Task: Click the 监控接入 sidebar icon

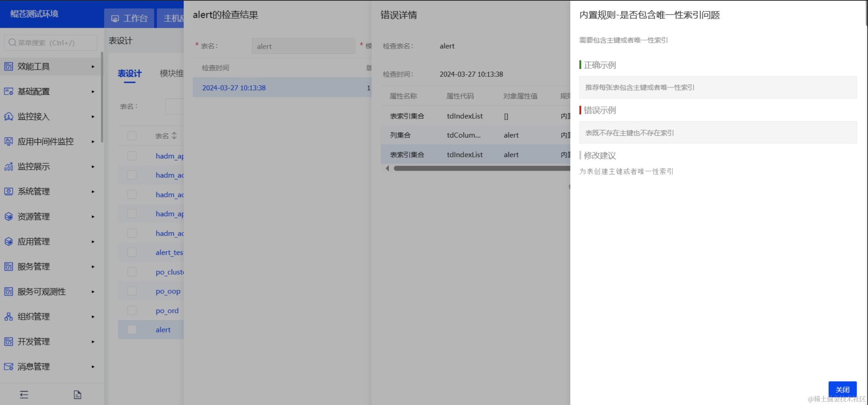Action: pyautogui.click(x=8, y=117)
